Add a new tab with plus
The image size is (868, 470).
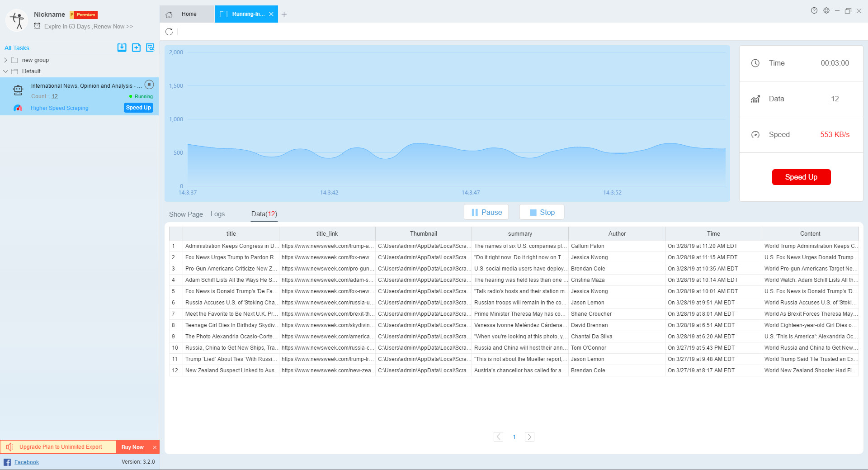(284, 14)
